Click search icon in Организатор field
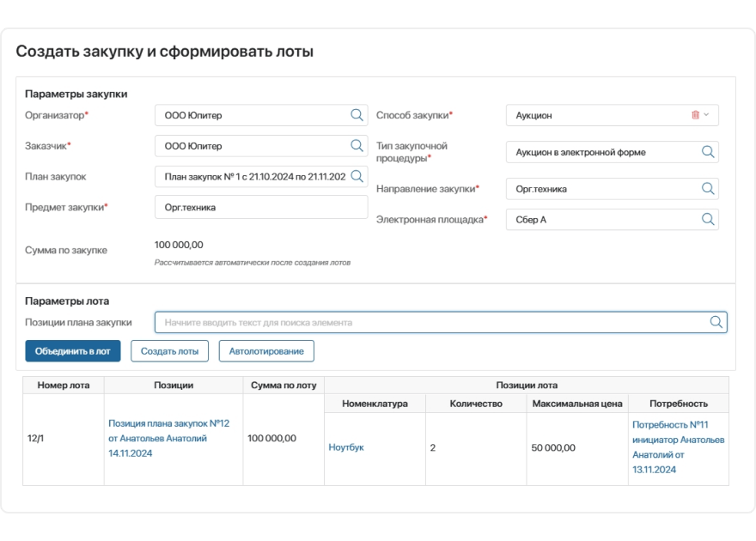756x541 pixels. tap(357, 115)
